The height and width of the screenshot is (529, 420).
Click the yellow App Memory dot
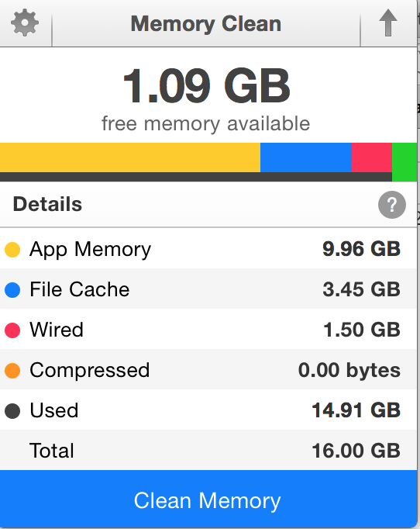click(x=12, y=250)
